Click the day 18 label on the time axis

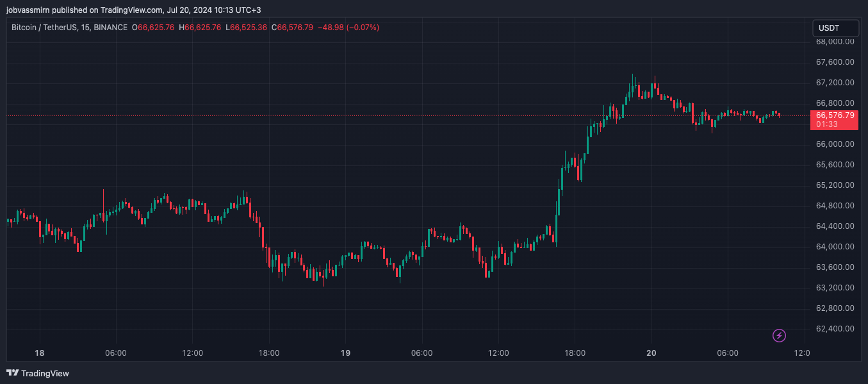point(40,353)
